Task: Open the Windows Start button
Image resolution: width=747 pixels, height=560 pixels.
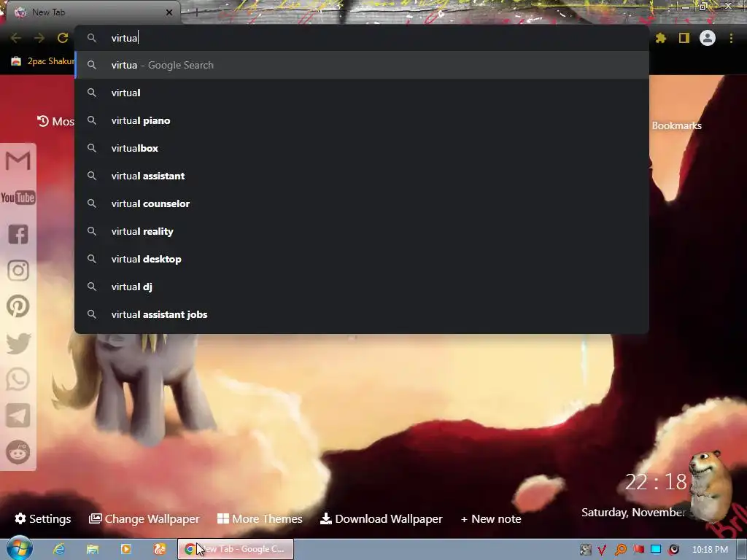Action: click(20, 548)
